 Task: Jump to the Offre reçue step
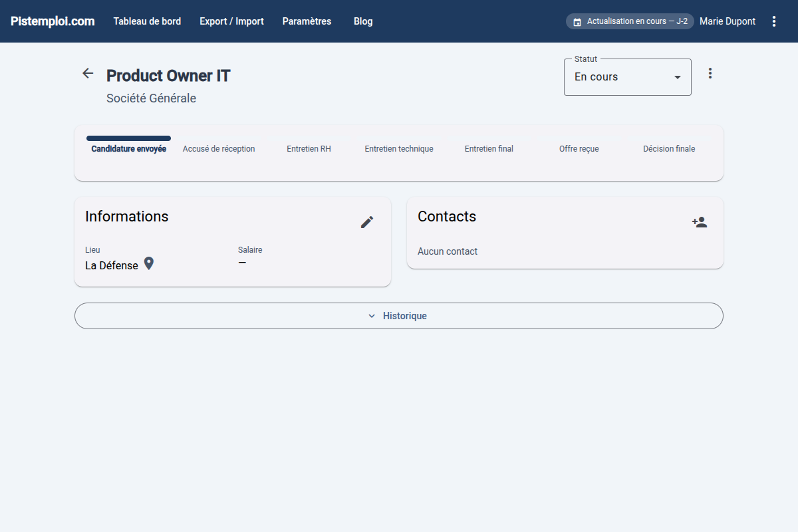(579, 149)
